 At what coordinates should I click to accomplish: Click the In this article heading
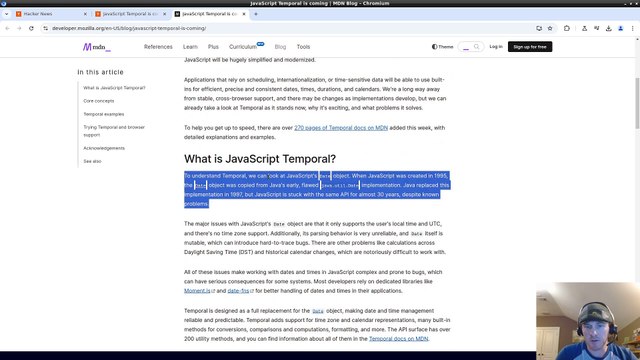pyautogui.click(x=100, y=72)
